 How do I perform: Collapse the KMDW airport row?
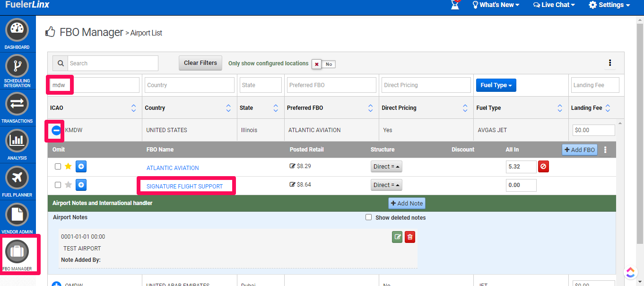click(56, 130)
